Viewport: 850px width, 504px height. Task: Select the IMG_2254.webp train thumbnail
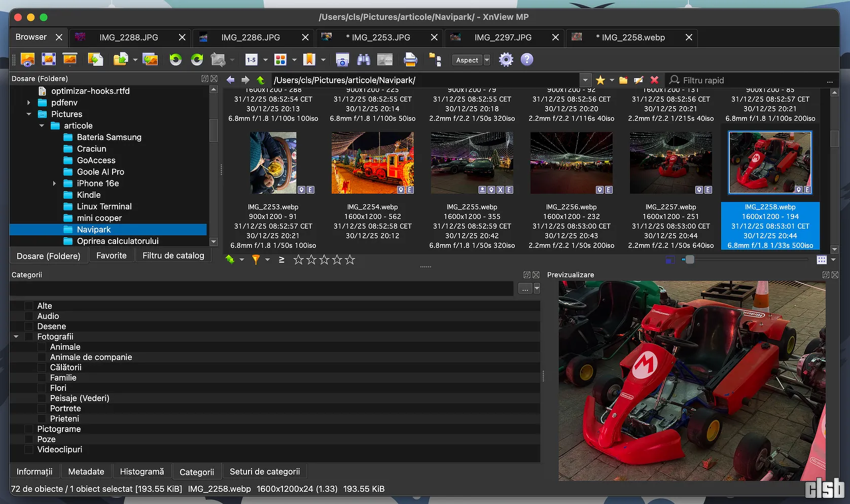click(372, 163)
